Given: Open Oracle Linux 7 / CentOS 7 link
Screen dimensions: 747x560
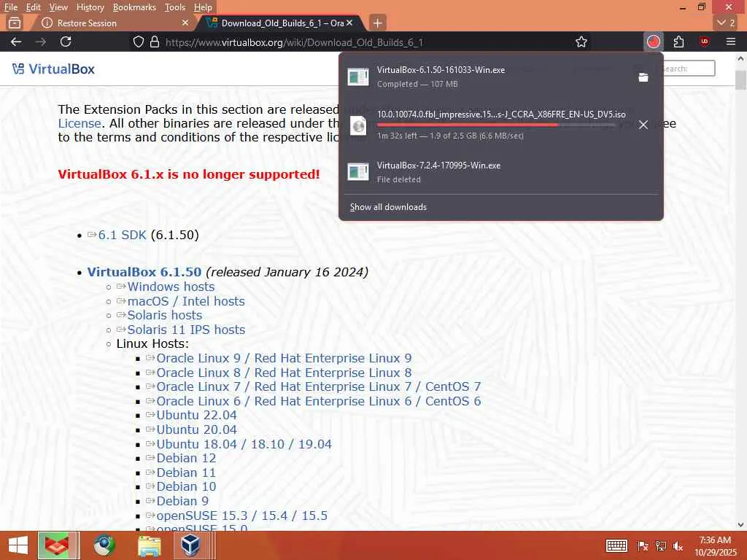Looking at the screenshot, I should [319, 386].
